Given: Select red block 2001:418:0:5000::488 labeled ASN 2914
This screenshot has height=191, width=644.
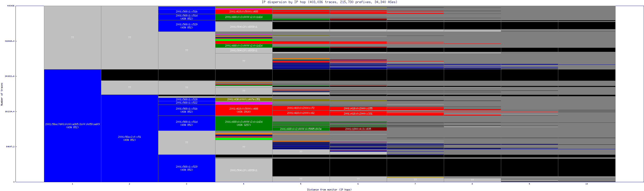Looking at the screenshot, I should 243,110.
